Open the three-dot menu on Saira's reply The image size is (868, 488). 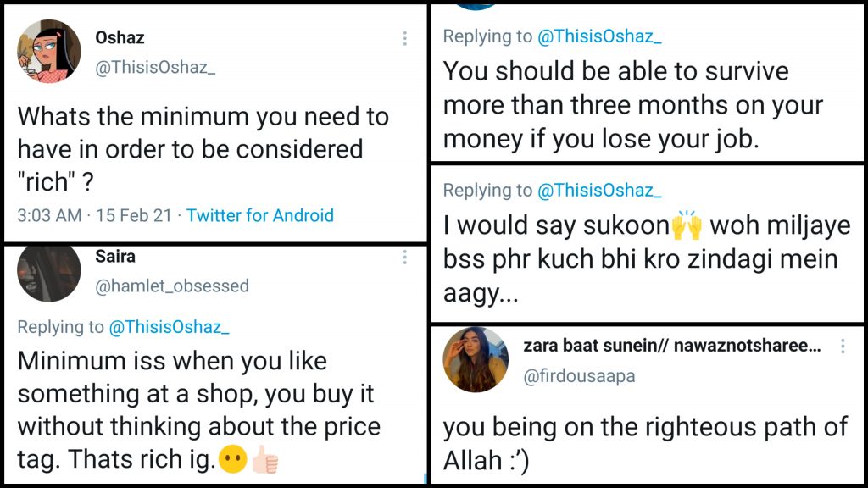[x=405, y=257]
